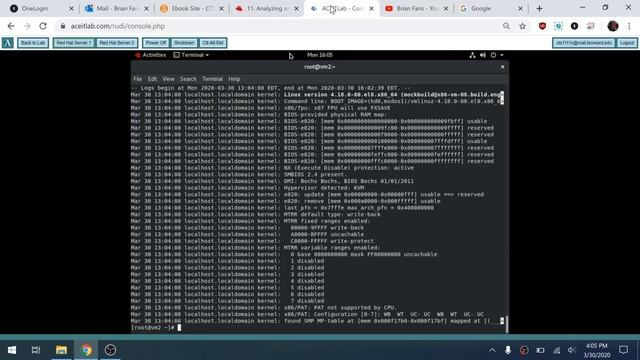Image resolution: width=640 pixels, height=360 pixels.
Task: Show hidden system tray icons
Action: (492, 350)
